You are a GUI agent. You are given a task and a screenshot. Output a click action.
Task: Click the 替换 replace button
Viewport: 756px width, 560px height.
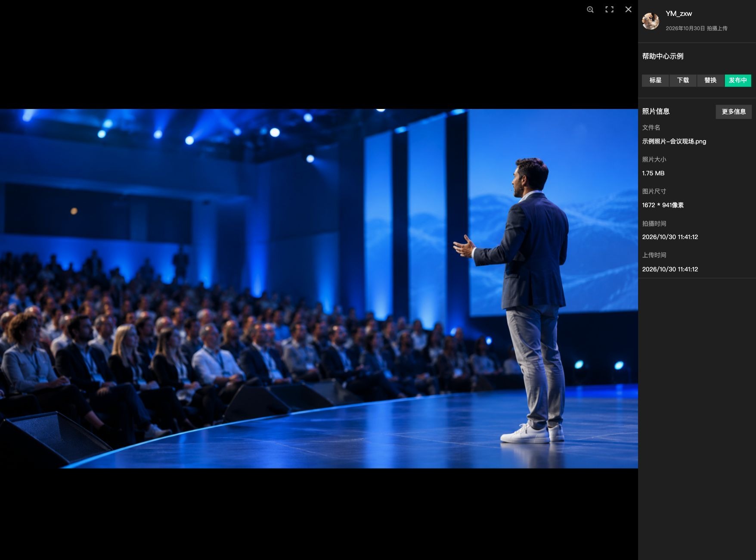point(710,81)
